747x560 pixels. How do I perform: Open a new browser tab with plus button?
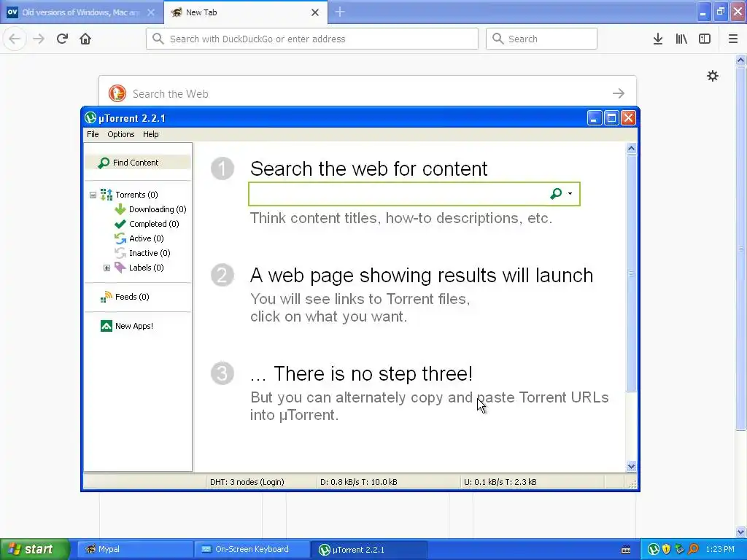[340, 12]
